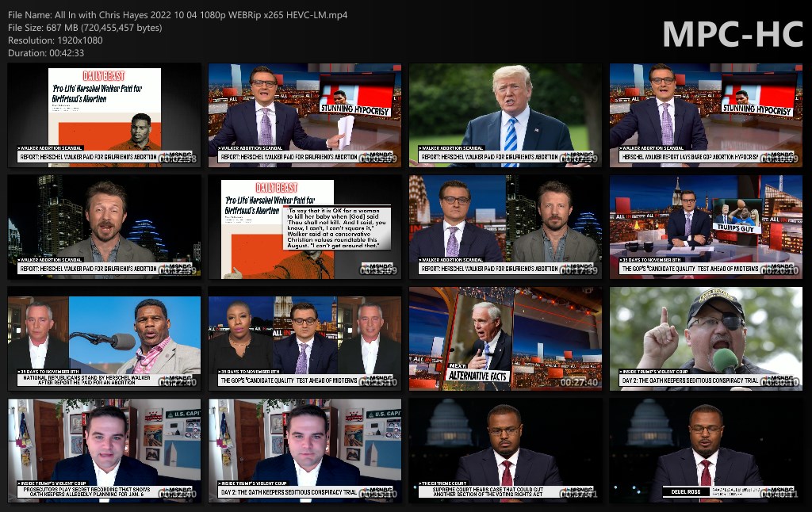This screenshot has height=512, width=812.
Task: Select thumbnail of man with eye patch
Action: click(706, 338)
